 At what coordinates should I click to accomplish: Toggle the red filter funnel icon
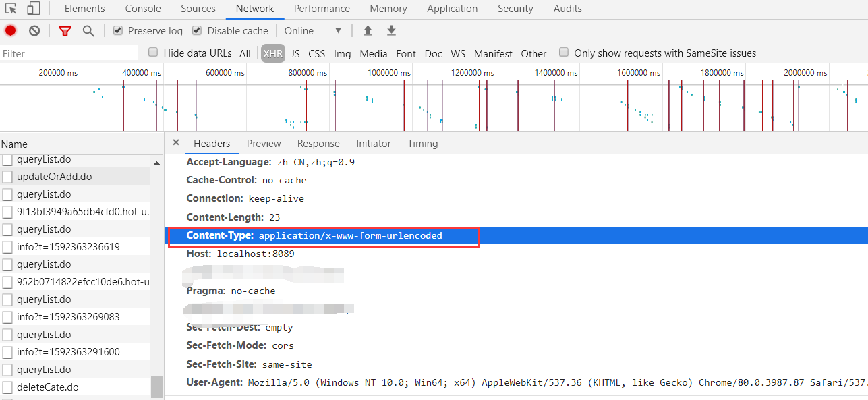click(65, 31)
